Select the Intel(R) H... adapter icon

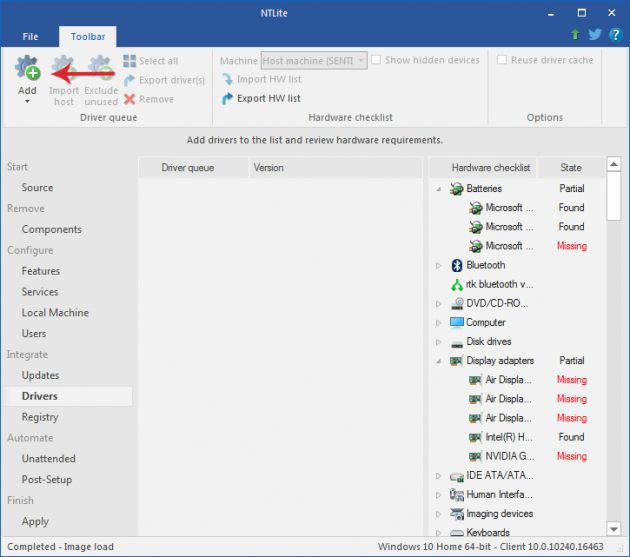coord(475,437)
